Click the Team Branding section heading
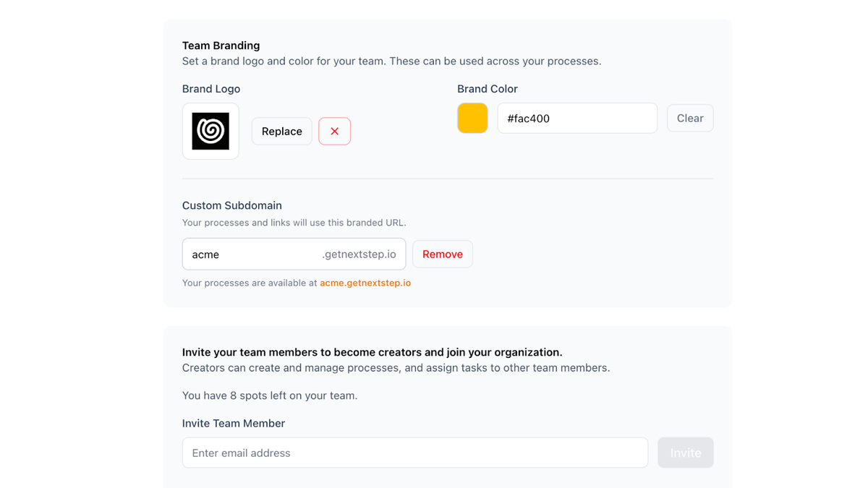868x488 pixels. (221, 45)
